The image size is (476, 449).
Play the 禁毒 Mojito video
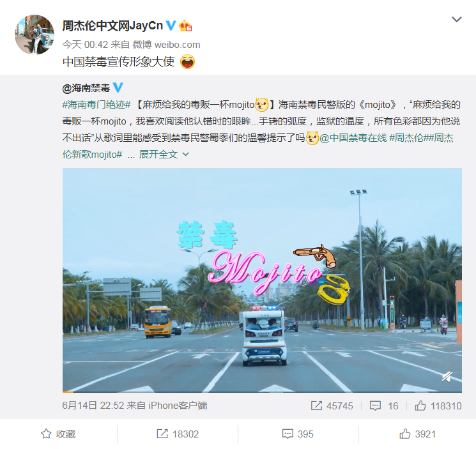click(262, 280)
